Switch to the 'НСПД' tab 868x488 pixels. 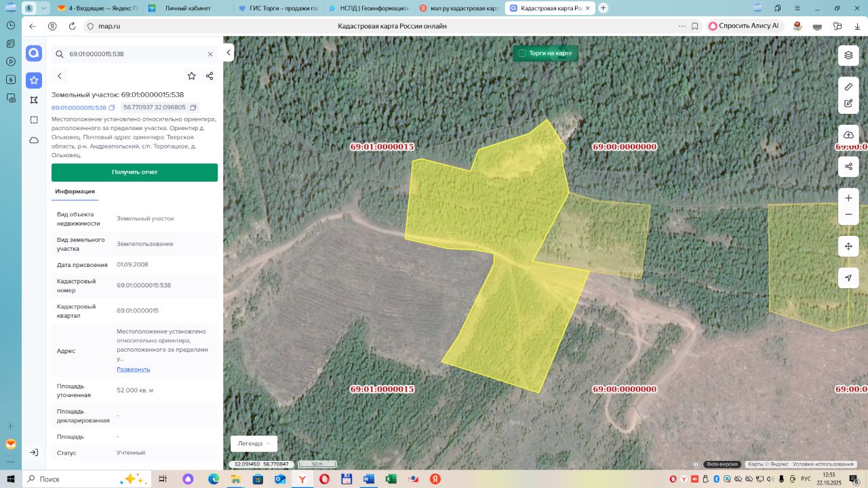368,8
